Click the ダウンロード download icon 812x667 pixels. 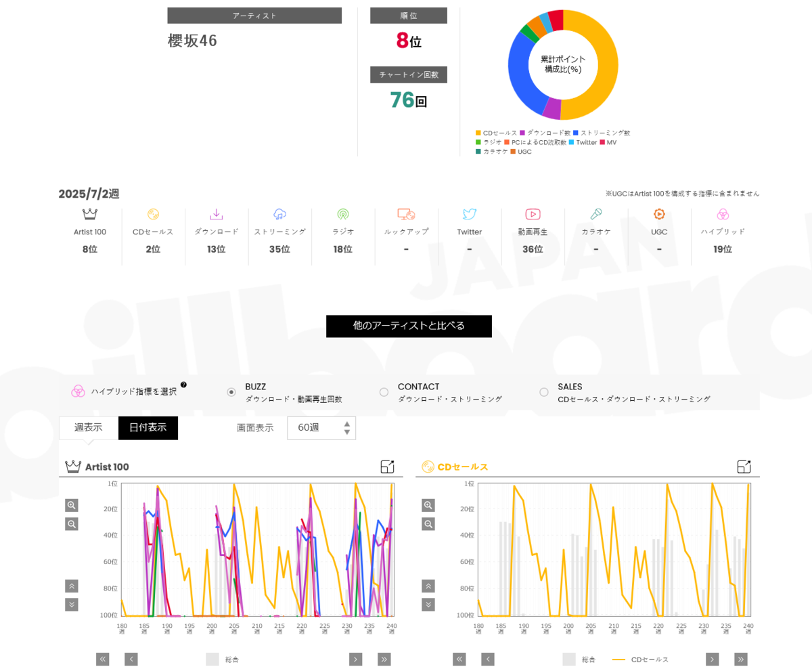[217, 214]
